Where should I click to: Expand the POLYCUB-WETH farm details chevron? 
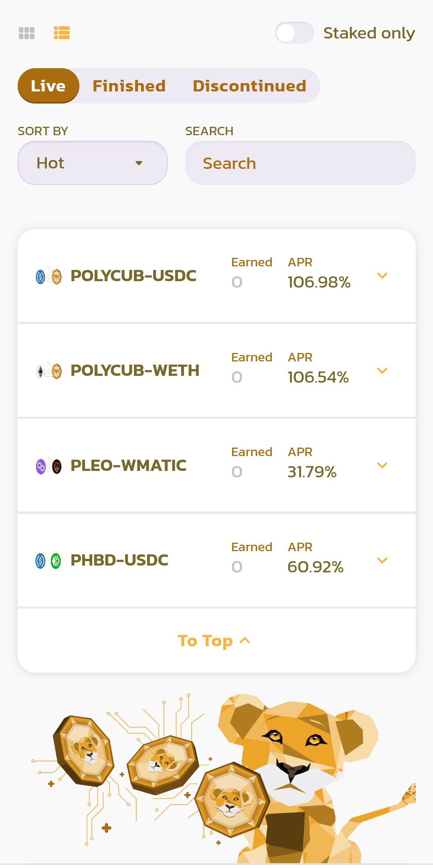[382, 371]
